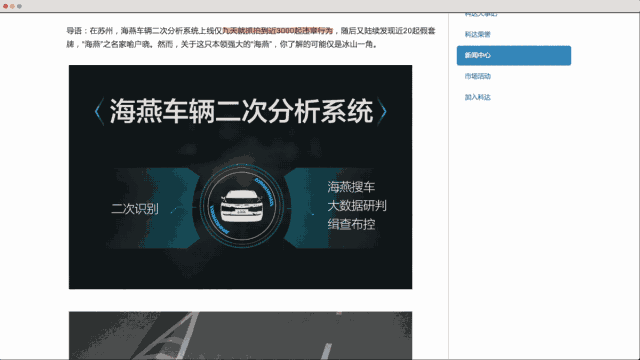Viewport: 640px width, 360px height.
Task: Click the red close window button
Action: click(x=5, y=6)
